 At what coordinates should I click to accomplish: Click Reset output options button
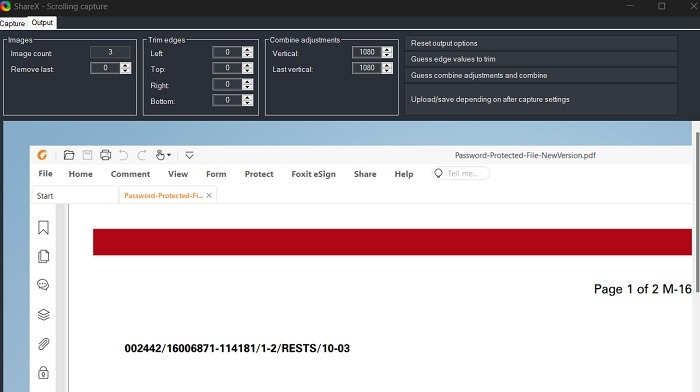tap(541, 43)
